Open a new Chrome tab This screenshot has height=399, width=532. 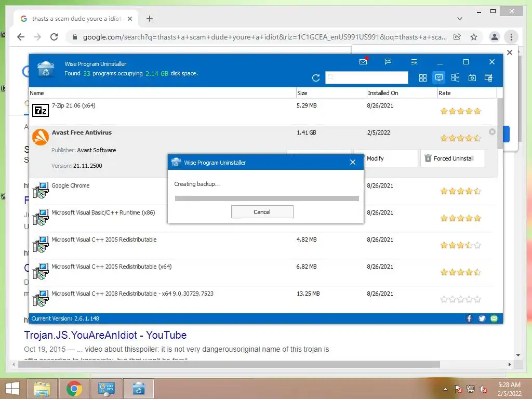click(150, 19)
